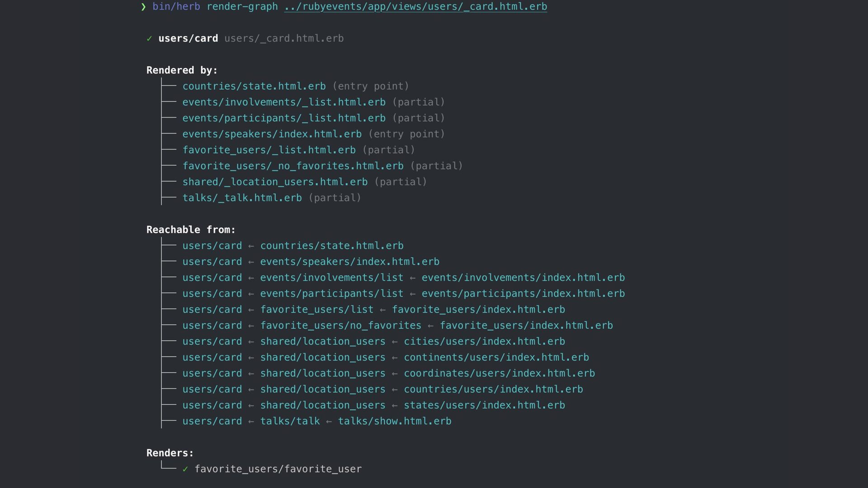
Task: Click the checkmark next to favorite_users/favorite_user
Action: [185, 469]
